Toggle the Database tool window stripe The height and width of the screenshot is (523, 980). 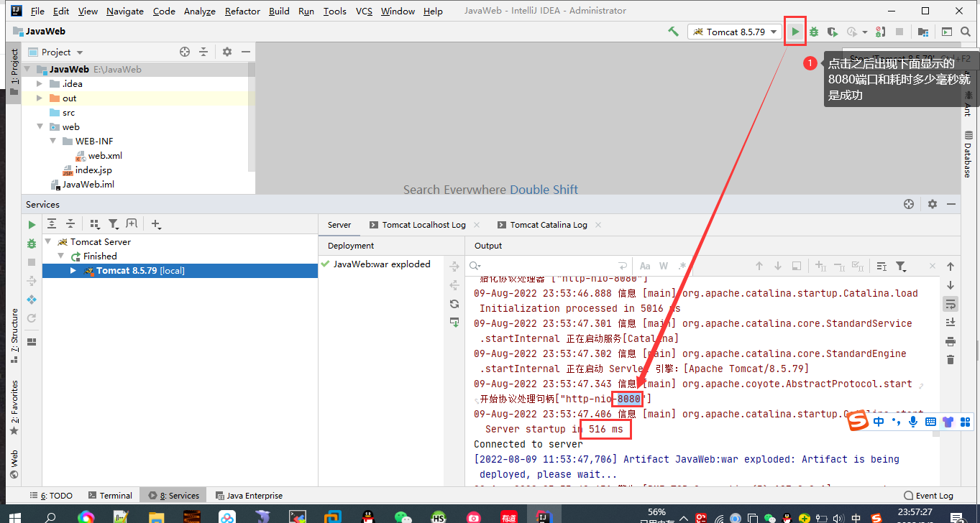pyautogui.click(x=968, y=154)
